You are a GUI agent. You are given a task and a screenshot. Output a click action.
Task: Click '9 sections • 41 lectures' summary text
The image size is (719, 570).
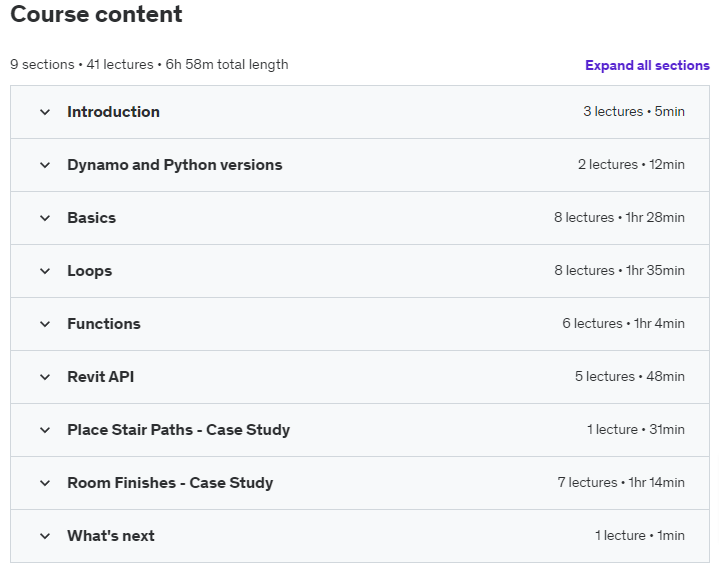coord(82,65)
